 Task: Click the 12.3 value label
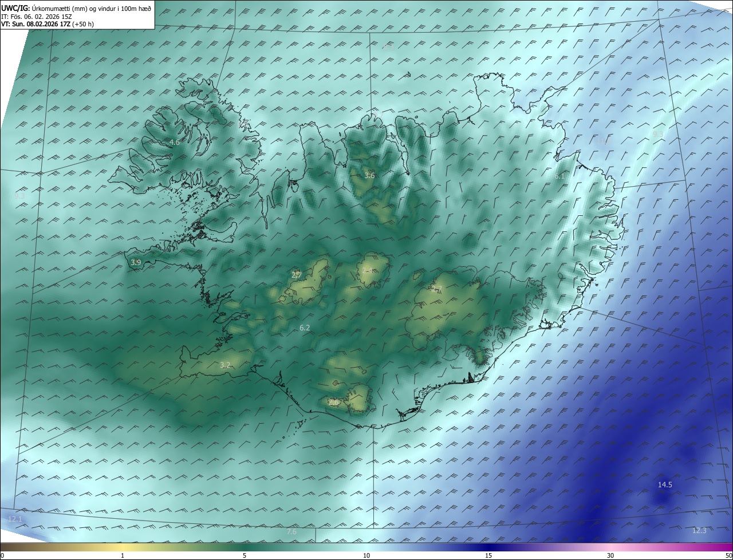tap(699, 530)
